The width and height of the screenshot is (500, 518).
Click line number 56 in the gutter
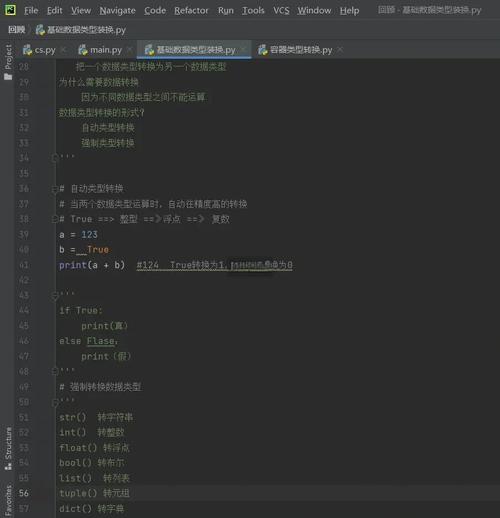(24, 493)
